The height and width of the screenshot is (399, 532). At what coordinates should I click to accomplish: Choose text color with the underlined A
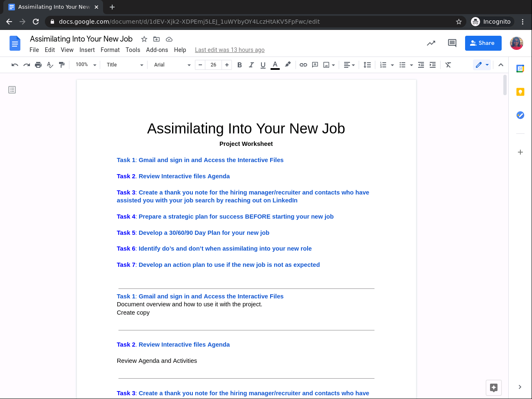pyautogui.click(x=275, y=65)
